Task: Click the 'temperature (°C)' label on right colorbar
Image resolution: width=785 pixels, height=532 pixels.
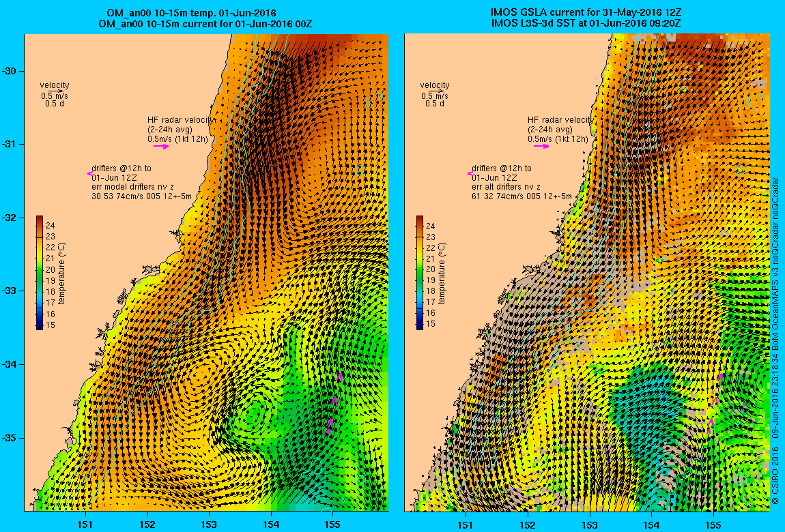Action: pyautogui.click(x=442, y=274)
